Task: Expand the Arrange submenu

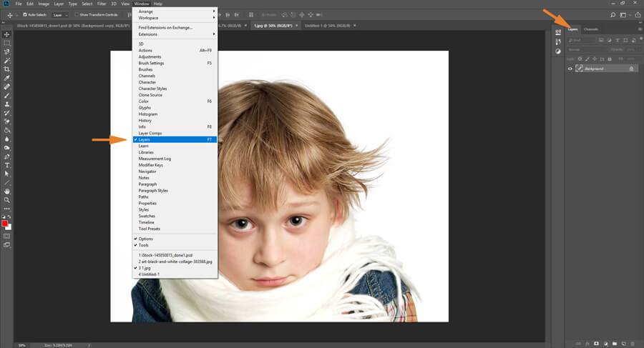Action: 175,11
